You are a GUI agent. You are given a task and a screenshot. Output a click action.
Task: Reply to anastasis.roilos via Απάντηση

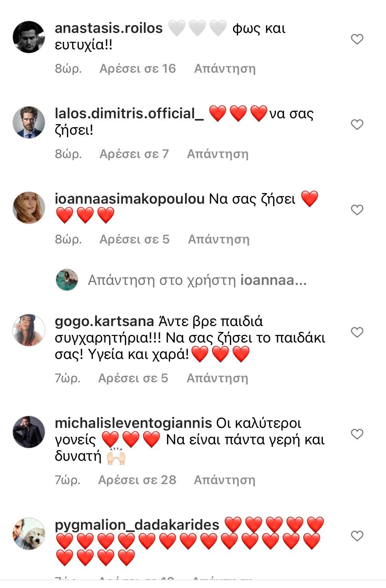225,69
